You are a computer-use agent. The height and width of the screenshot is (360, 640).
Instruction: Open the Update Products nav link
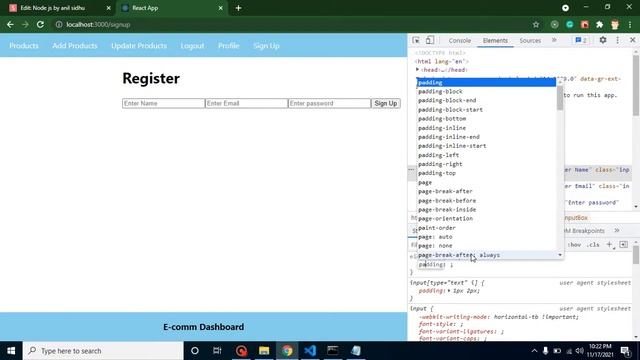139,46
